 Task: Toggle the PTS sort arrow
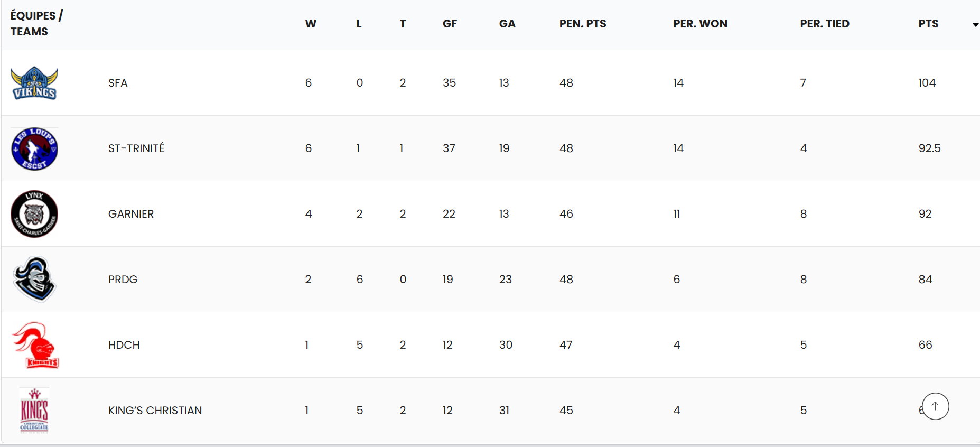[x=975, y=24]
